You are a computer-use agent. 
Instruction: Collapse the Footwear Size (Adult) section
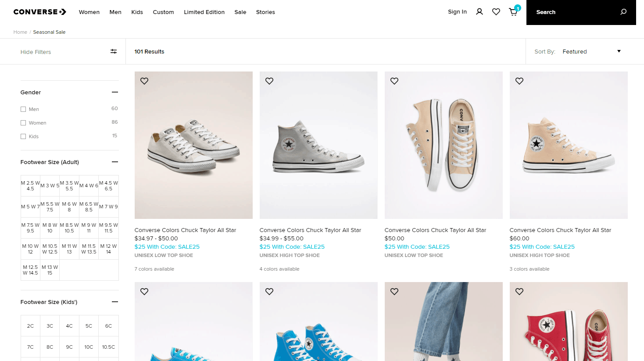[115, 162]
